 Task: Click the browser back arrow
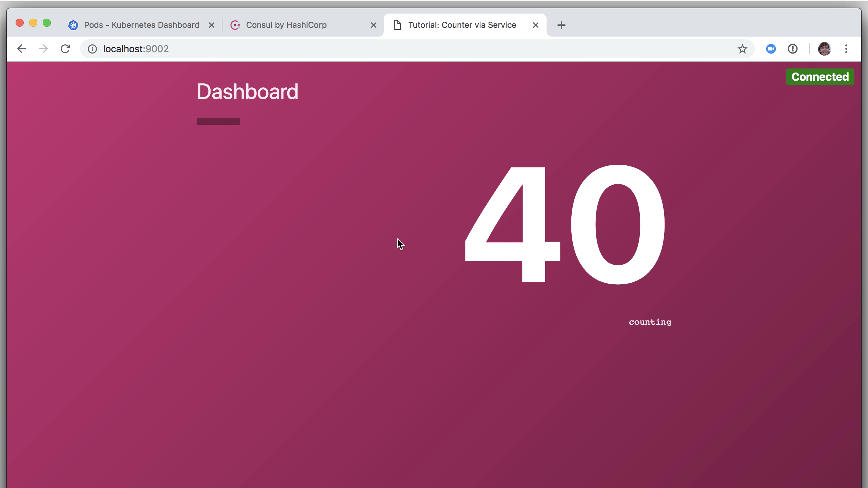click(22, 49)
